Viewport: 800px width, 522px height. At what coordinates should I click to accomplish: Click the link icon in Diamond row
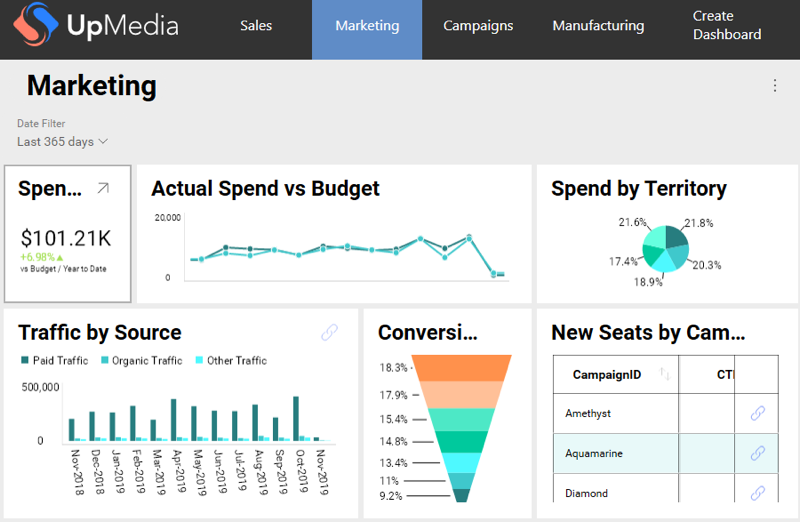coord(757,493)
